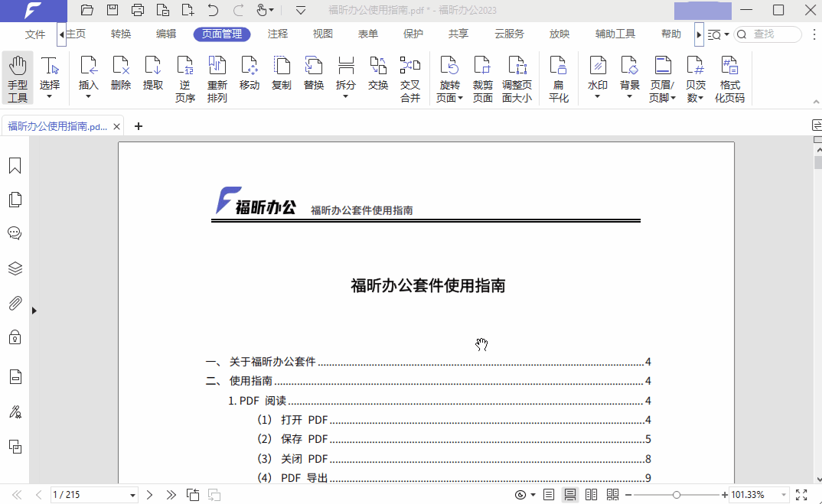Image resolution: width=822 pixels, height=504 pixels.
Task: Enable facing pages view mode
Action: tap(591, 494)
